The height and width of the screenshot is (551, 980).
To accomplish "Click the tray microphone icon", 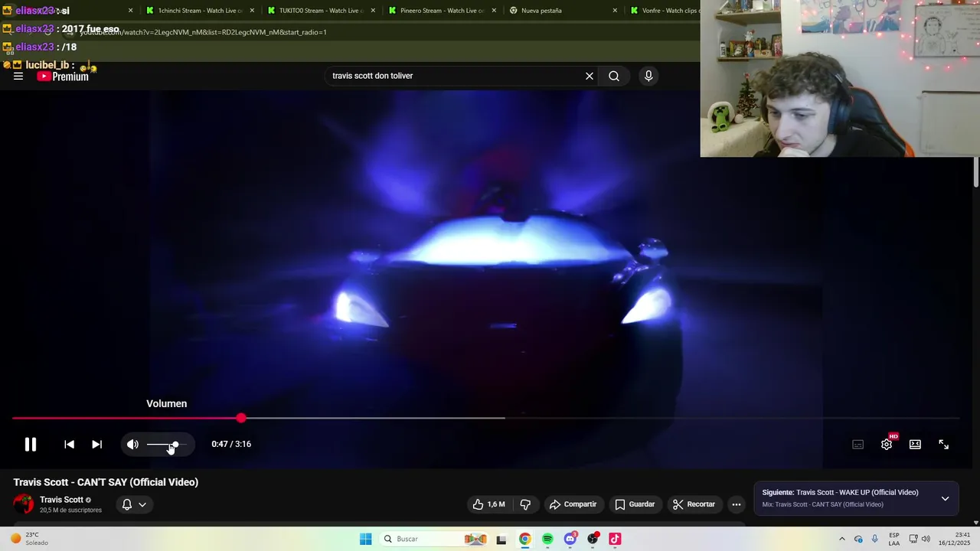I will [875, 539].
